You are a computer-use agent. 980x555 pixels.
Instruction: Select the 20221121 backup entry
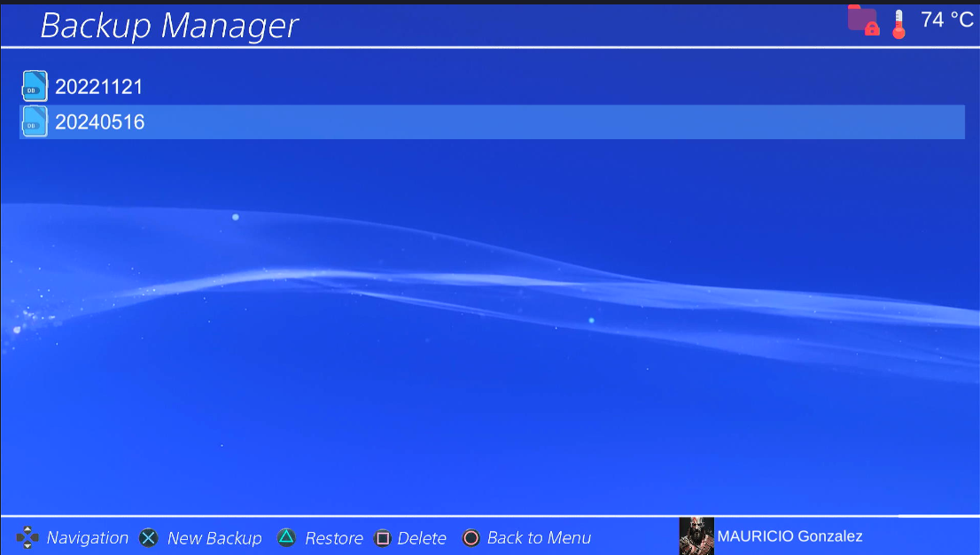(98, 87)
